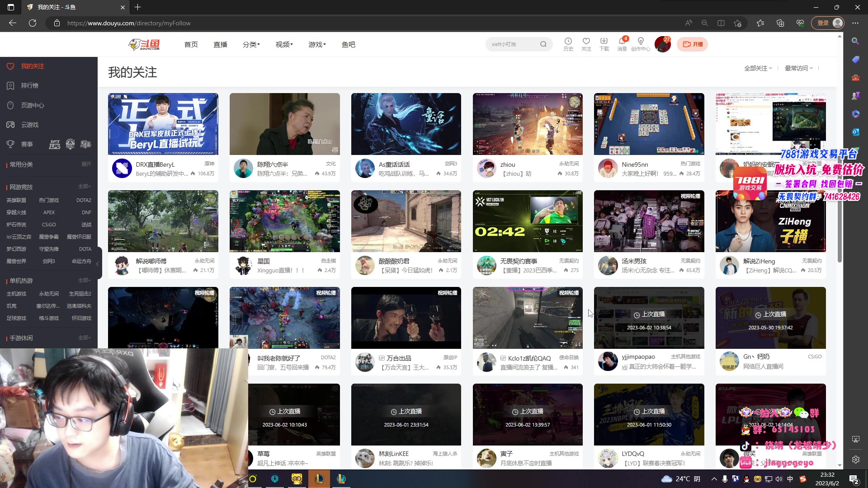Open the browser collections icon
This screenshot has width=868, height=488.
pos(780,23)
